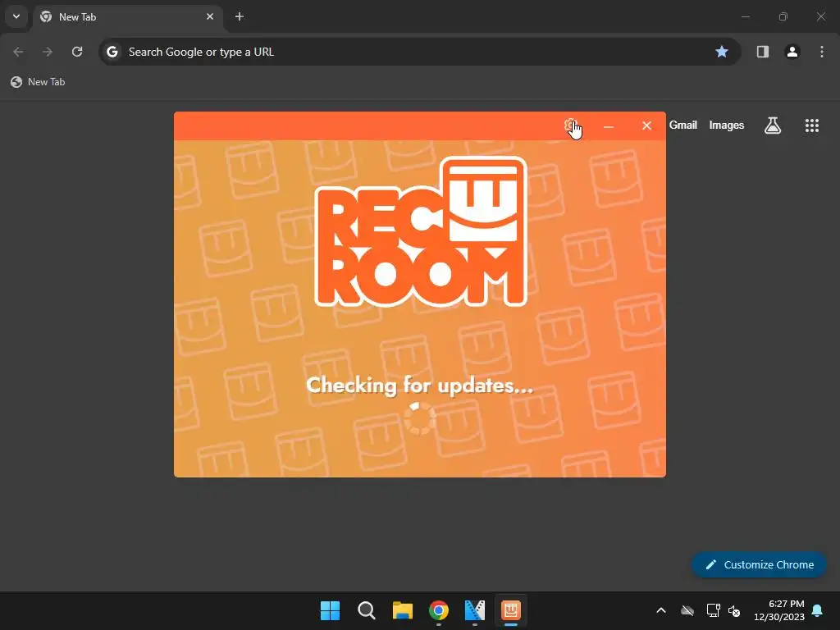Click the Google icon in the address bar
The width and height of the screenshot is (840, 630).
(x=112, y=52)
